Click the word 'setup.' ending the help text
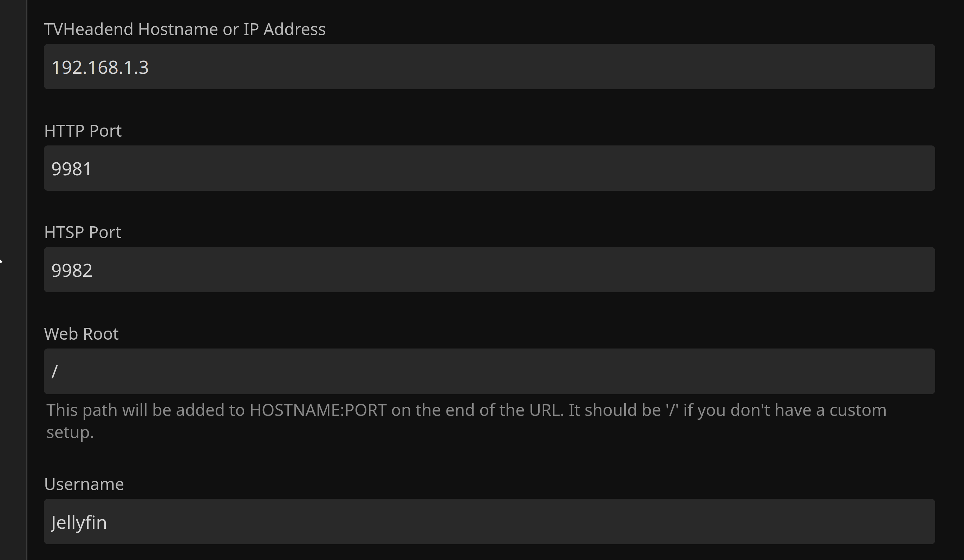The width and height of the screenshot is (964, 560). tap(70, 432)
